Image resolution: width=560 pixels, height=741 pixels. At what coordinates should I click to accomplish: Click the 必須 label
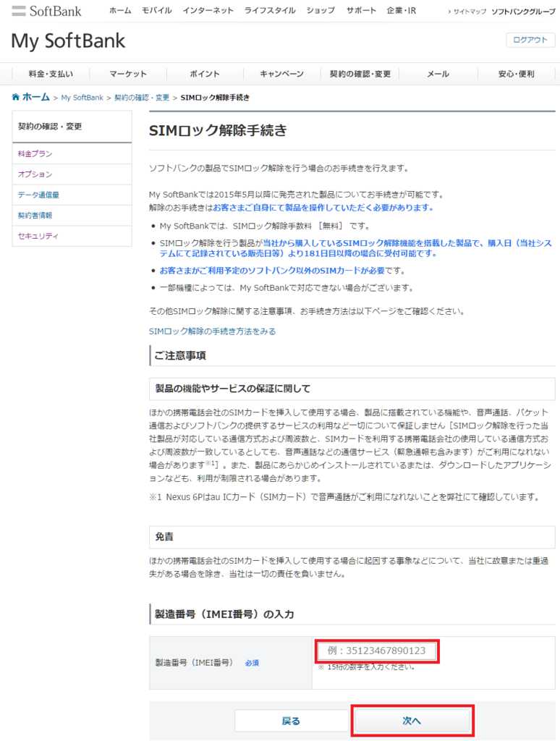coord(252,663)
